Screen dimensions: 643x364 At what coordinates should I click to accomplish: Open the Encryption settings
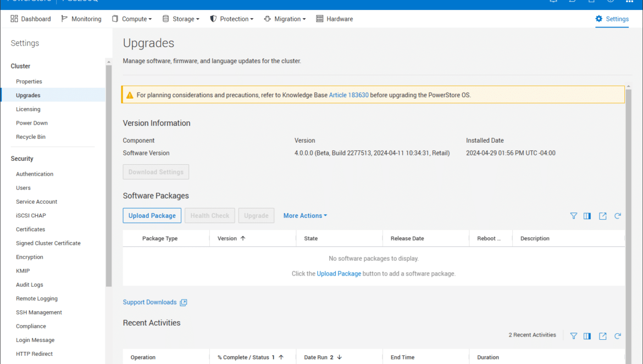pos(30,257)
